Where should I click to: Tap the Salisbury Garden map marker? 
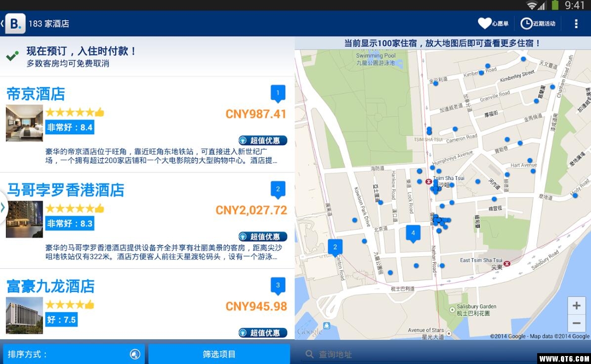coord(452,310)
